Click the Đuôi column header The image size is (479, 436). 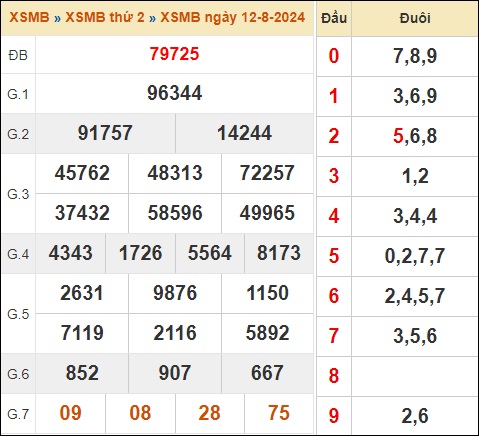pos(415,18)
